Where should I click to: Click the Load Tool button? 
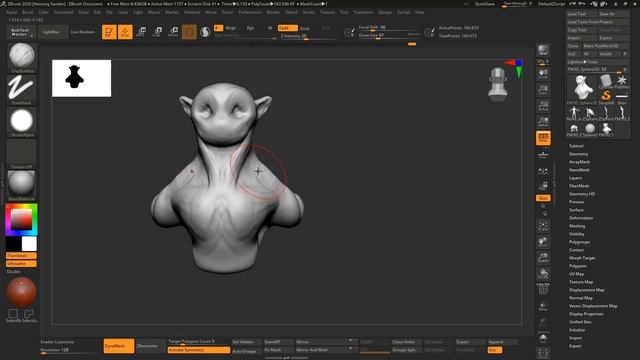[582, 14]
